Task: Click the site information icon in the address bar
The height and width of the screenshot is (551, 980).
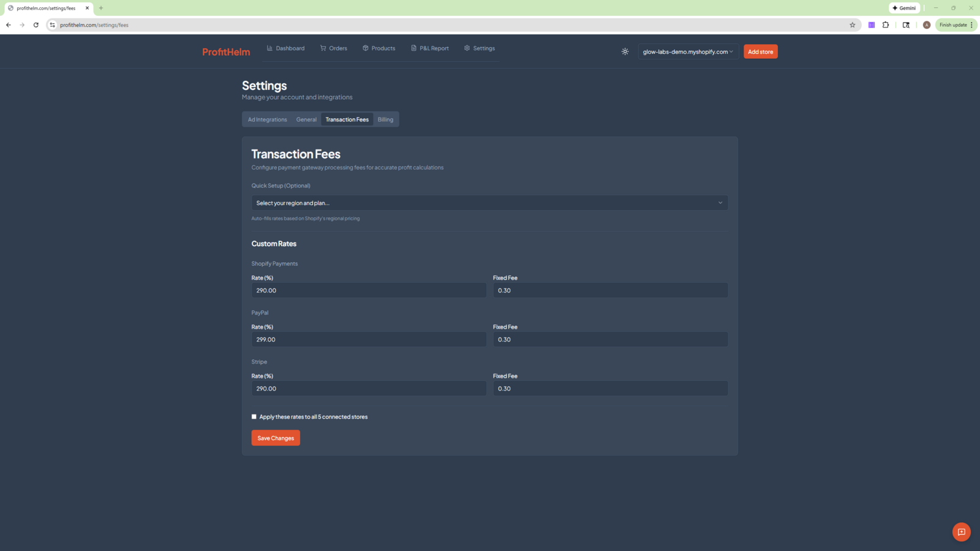Action: pyautogui.click(x=53, y=25)
